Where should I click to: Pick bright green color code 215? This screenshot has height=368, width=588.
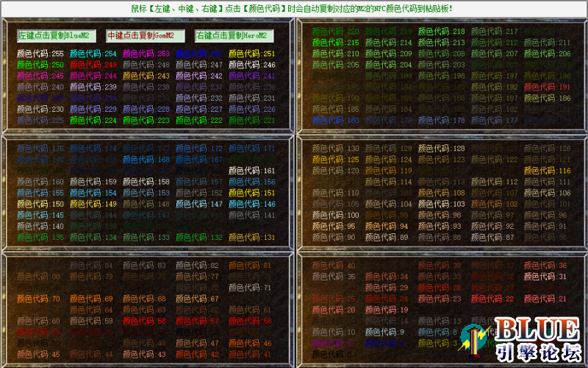point(336,43)
